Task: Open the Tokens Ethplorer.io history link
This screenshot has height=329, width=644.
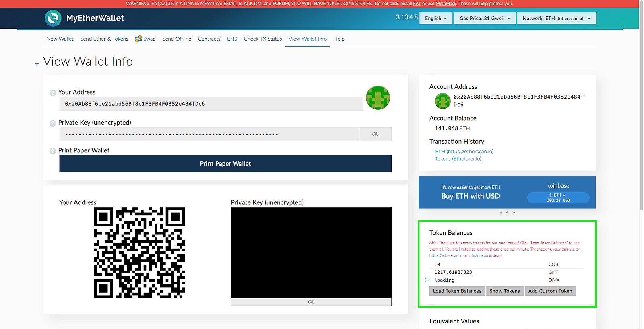Action: (458, 159)
